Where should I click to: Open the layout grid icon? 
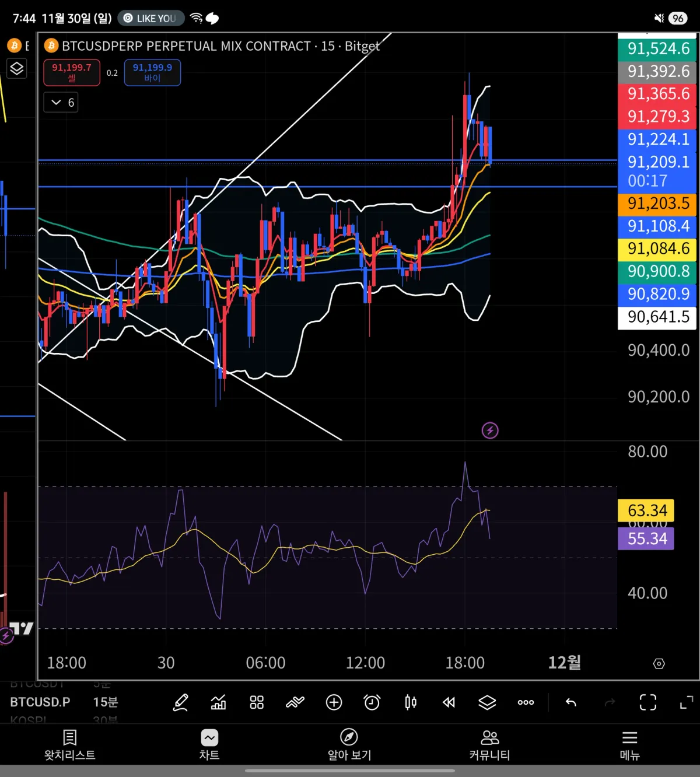[257, 702]
